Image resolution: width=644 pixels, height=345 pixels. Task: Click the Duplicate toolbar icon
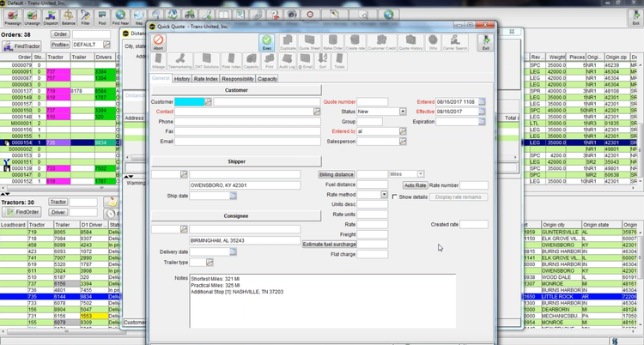(x=288, y=42)
